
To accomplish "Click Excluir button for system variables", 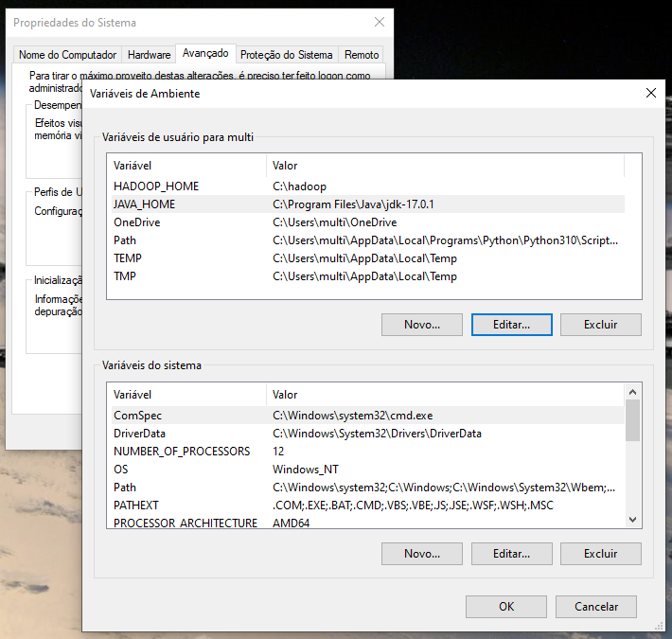I will coord(600,554).
